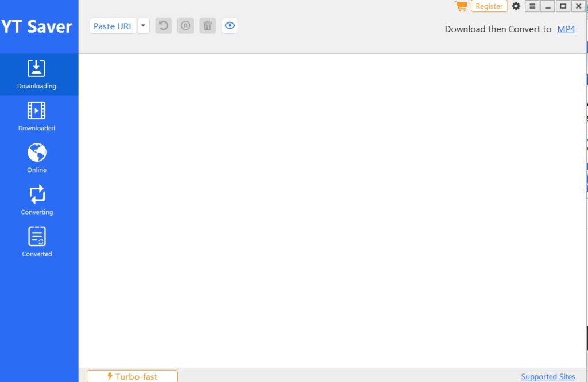The width and height of the screenshot is (588, 382).
Task: Switch to the Converting section
Action: [x=37, y=200]
